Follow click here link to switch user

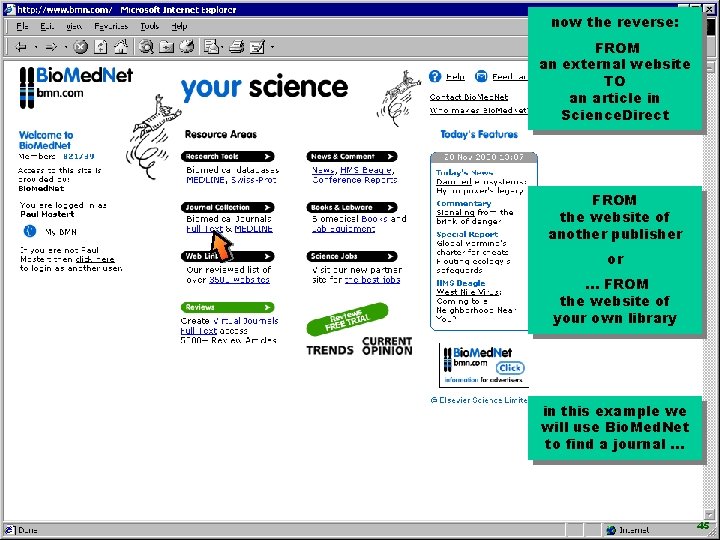tap(95, 259)
